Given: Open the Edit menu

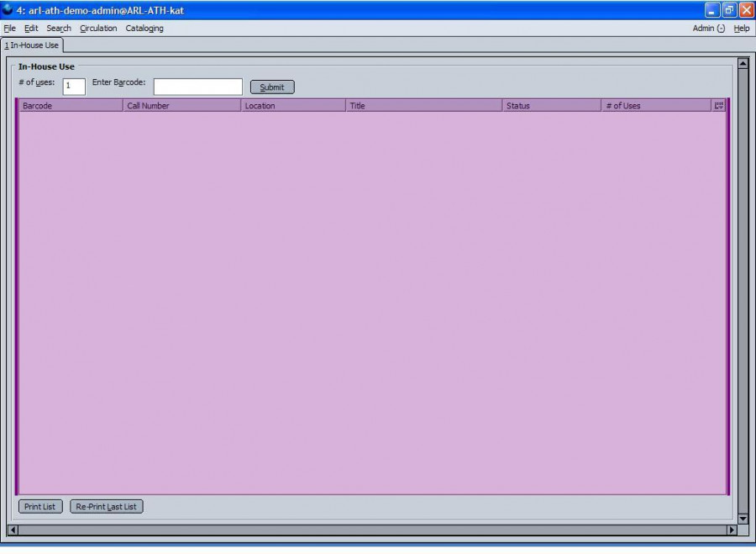Looking at the screenshot, I should (31, 29).
